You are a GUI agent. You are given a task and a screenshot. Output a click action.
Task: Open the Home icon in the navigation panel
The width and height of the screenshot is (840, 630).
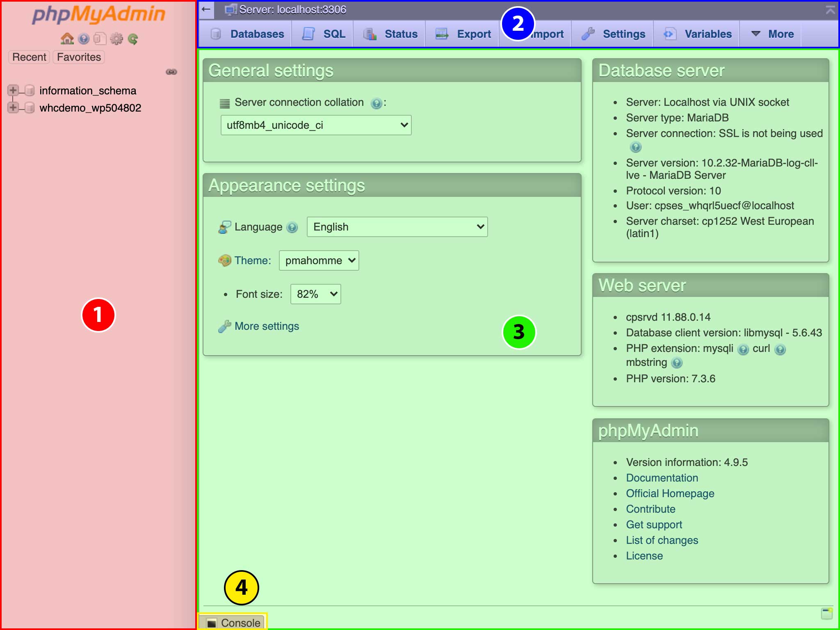67,39
